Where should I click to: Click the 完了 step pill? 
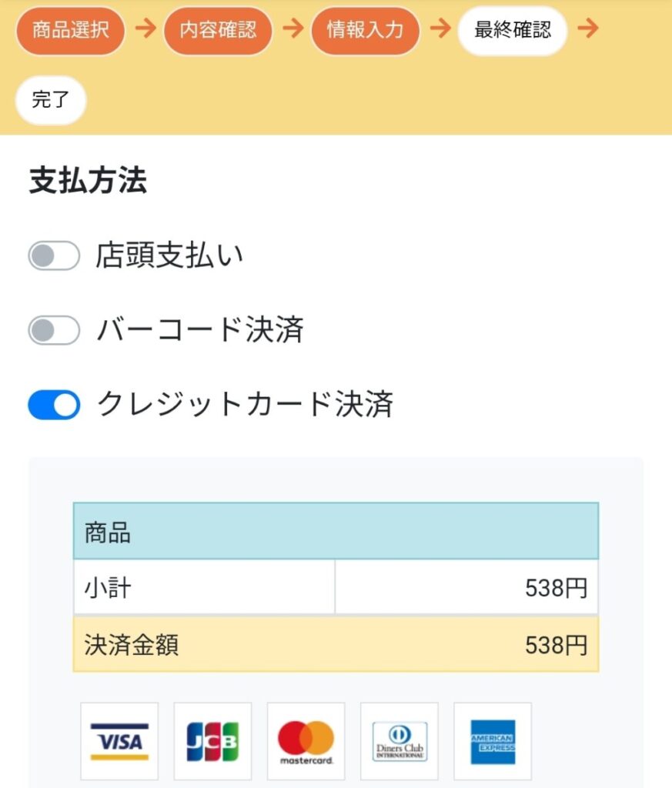coord(51,100)
